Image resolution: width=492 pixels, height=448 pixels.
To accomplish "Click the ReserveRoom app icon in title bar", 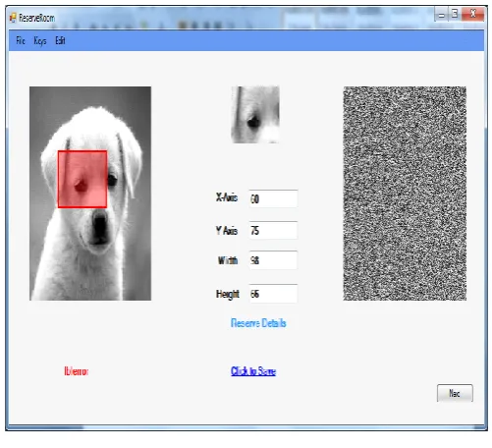I will click(13, 18).
